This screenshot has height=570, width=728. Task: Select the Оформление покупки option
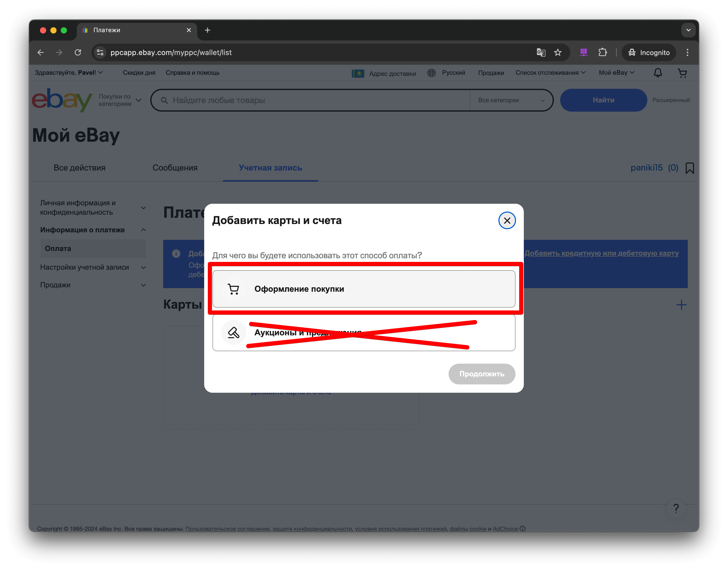[364, 289]
